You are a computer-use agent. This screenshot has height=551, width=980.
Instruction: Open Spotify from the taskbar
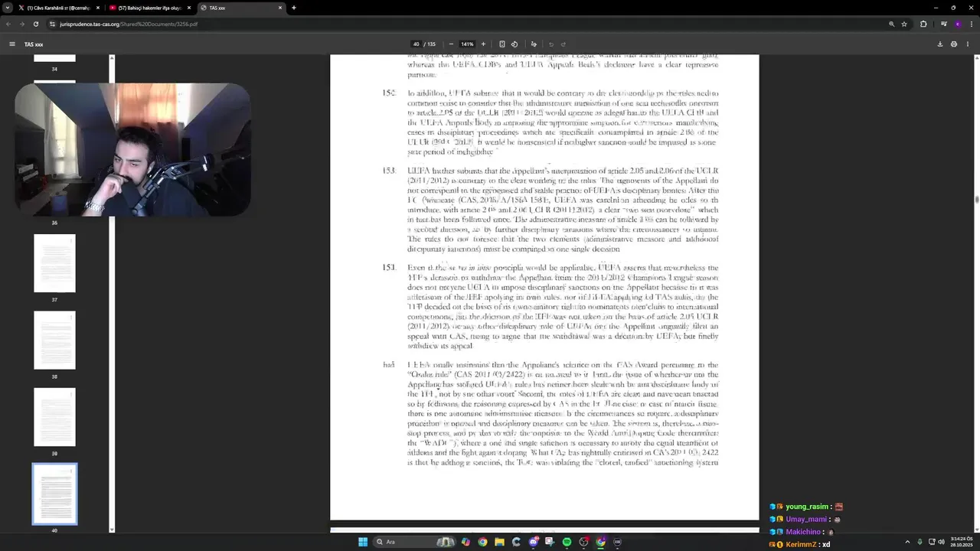567,542
